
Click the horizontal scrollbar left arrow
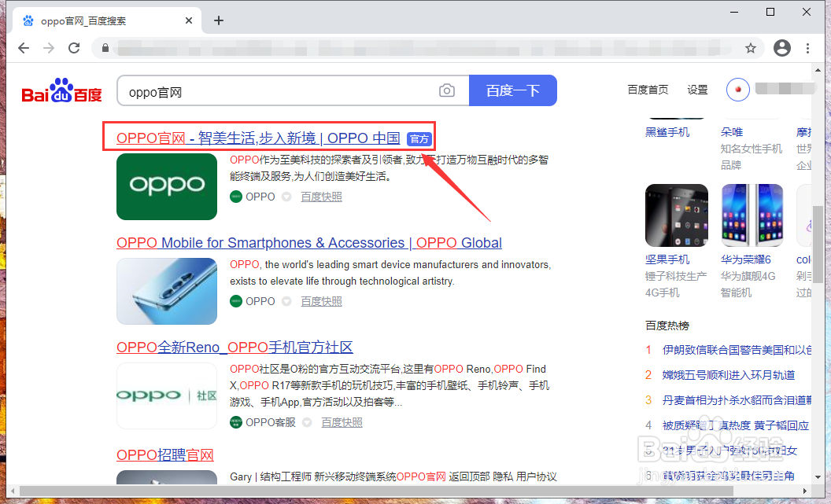click(x=13, y=491)
